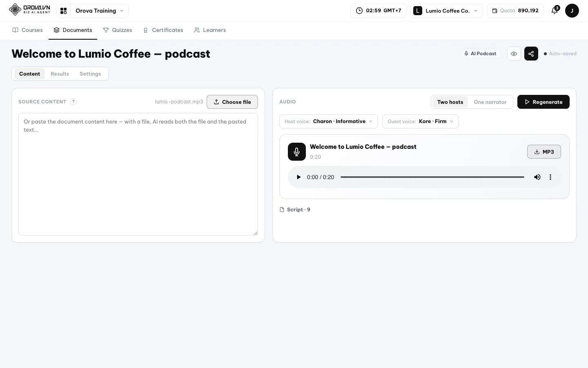Image resolution: width=588 pixels, height=368 pixels.
Task: Click the Orova.vn logo
Action: [x=29, y=9]
